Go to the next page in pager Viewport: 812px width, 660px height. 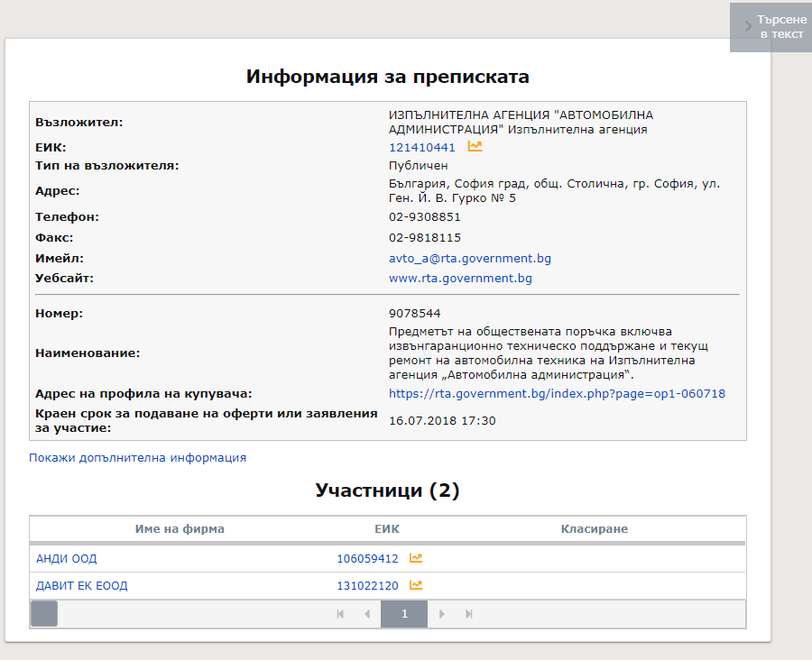[442, 614]
